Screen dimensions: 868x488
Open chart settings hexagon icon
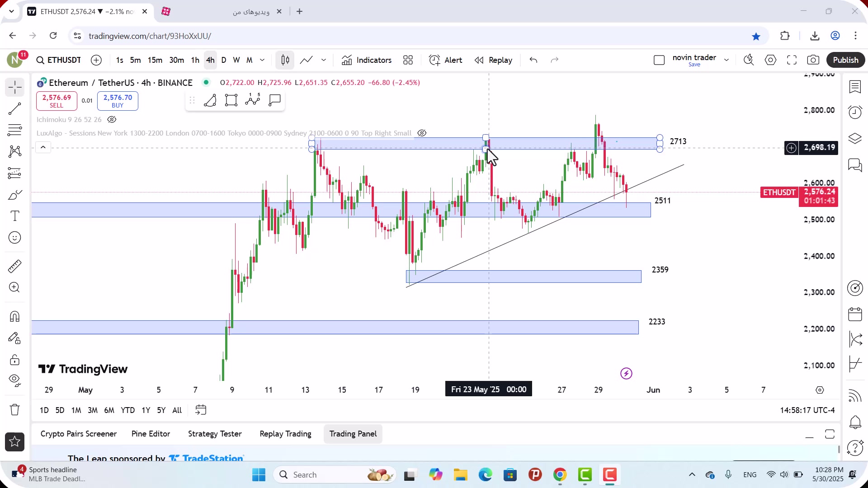pyautogui.click(x=771, y=60)
